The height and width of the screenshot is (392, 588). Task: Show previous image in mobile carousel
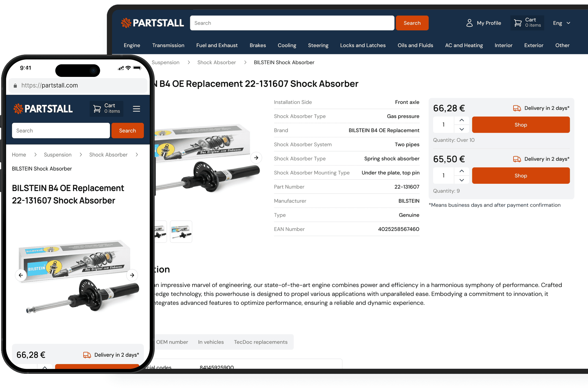[21, 275]
